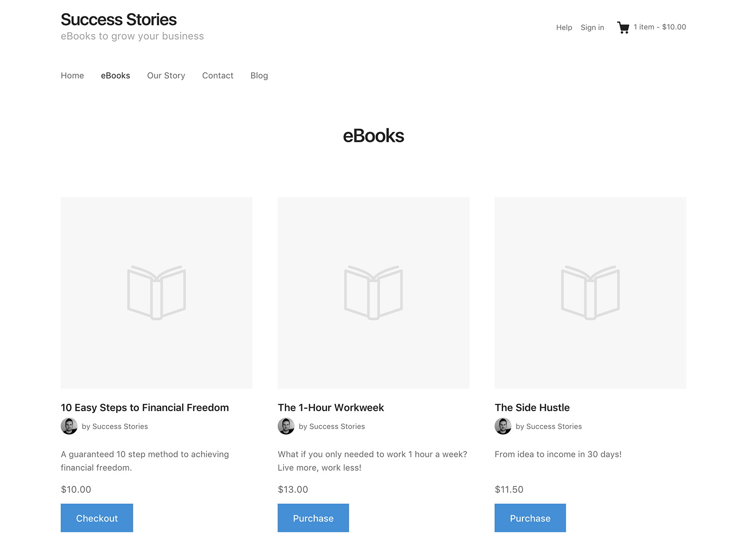747x560 pixels.
Task: Click the book cover icon for The Side Hustle
Action: [590, 292]
